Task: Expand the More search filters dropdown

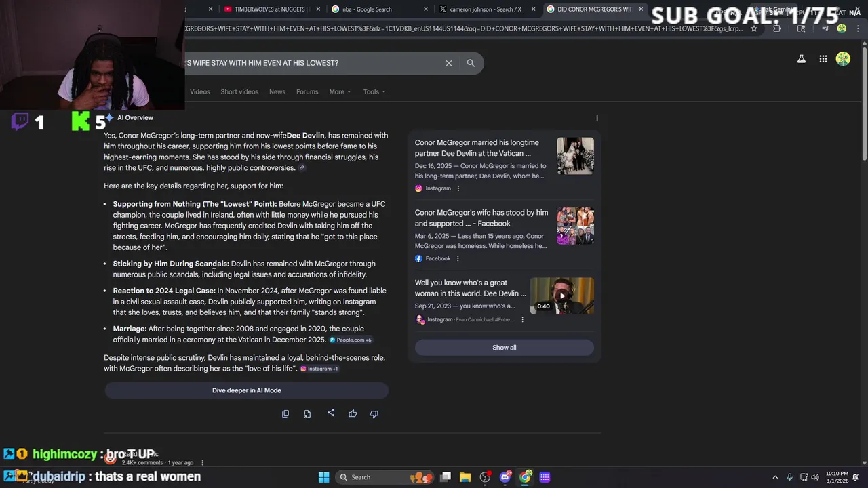Action: pyautogui.click(x=340, y=91)
